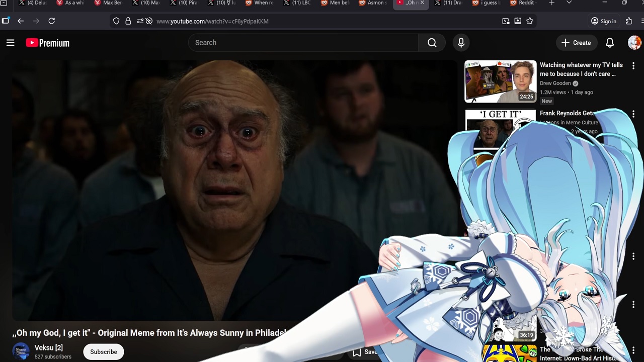Open options for Drew Gooden video
This screenshot has height=362, width=644.
pos(633,66)
